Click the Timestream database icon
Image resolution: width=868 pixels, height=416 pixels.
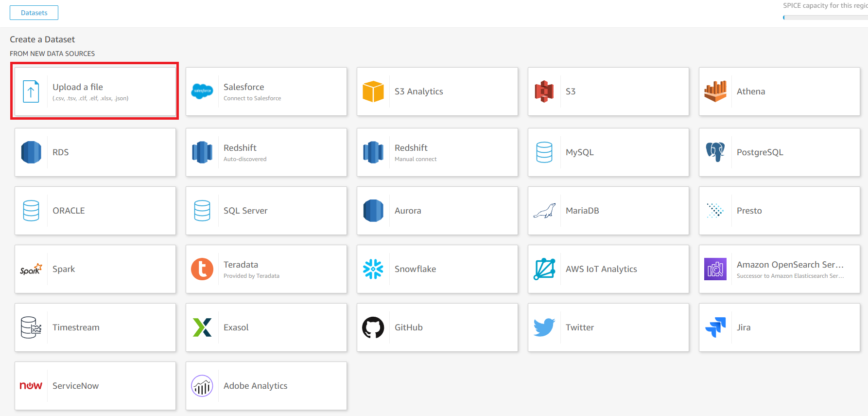point(31,327)
